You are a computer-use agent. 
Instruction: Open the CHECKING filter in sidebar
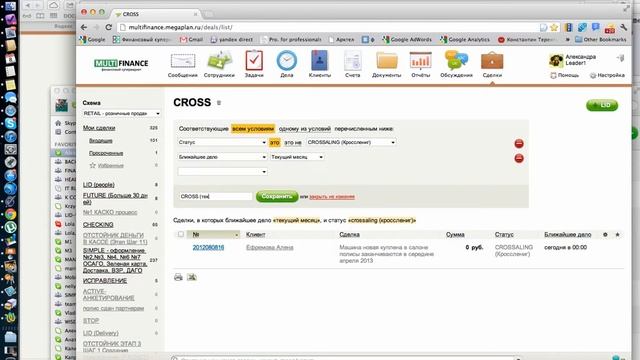98,224
